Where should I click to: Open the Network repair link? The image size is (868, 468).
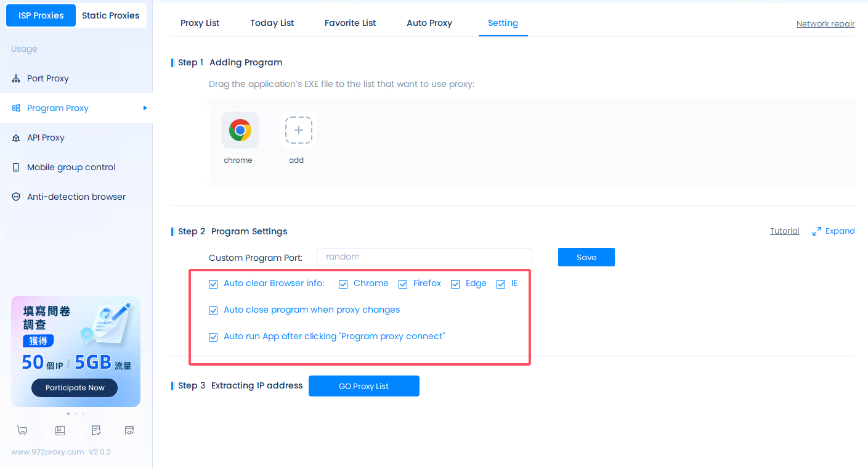coord(825,24)
